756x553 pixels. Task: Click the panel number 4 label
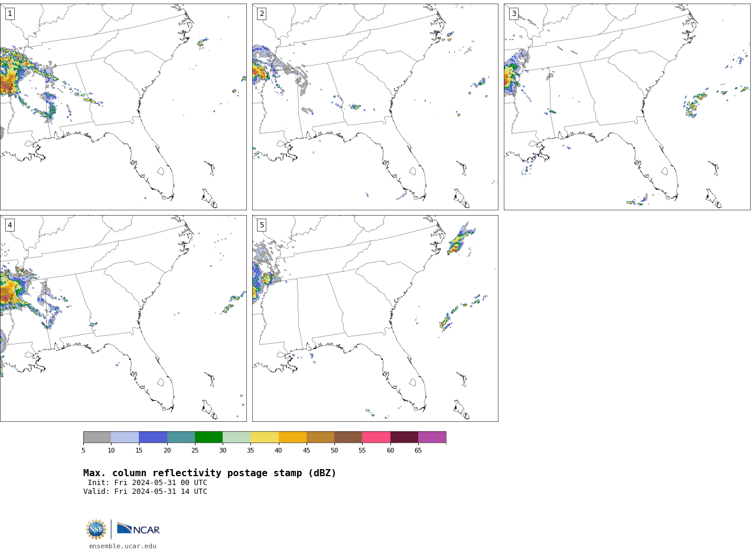9,225
